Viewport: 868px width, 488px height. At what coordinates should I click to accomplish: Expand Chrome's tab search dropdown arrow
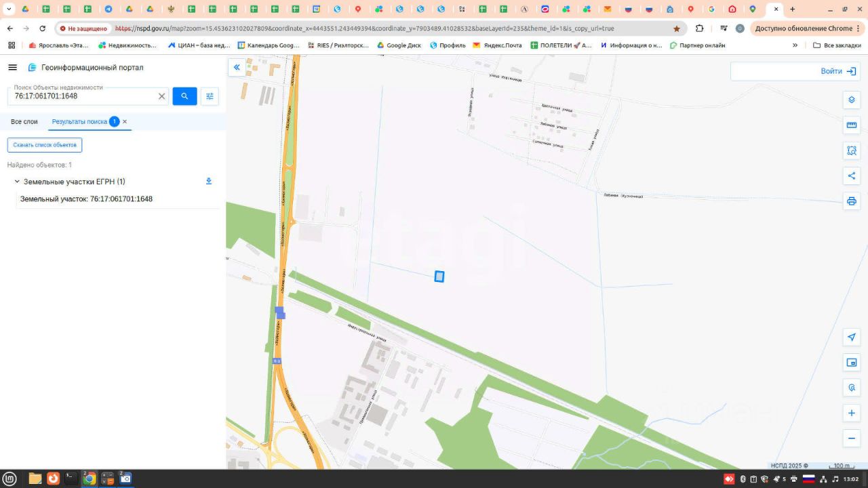pyautogui.click(x=9, y=9)
